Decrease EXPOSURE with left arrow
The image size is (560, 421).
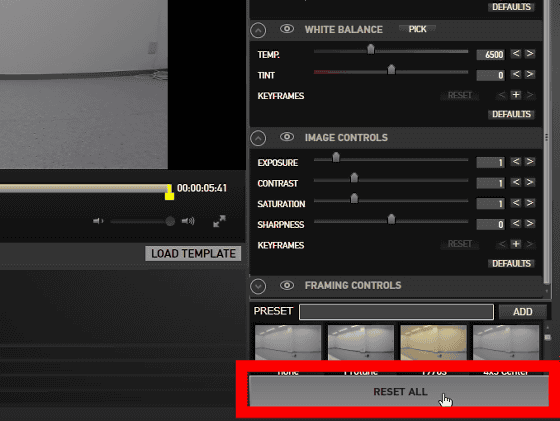click(515, 161)
